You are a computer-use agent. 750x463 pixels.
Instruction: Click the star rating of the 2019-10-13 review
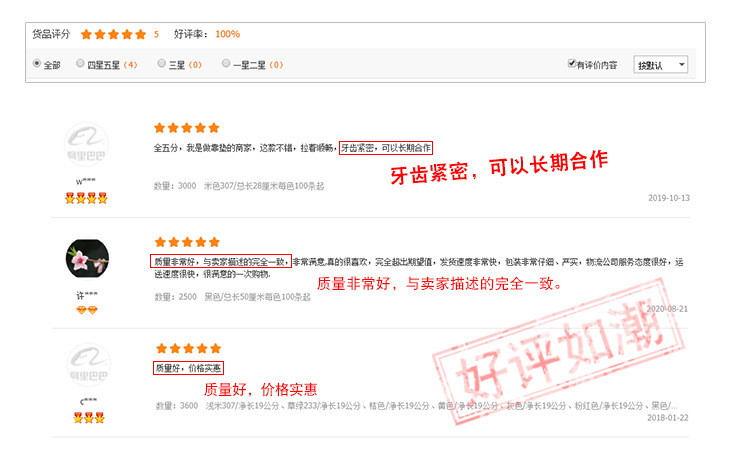pos(187,128)
